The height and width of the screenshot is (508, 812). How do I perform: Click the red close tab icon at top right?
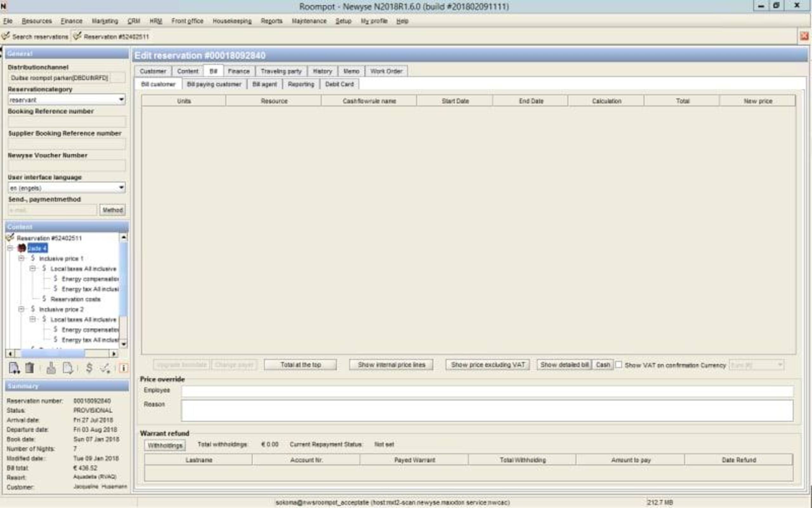tap(804, 36)
